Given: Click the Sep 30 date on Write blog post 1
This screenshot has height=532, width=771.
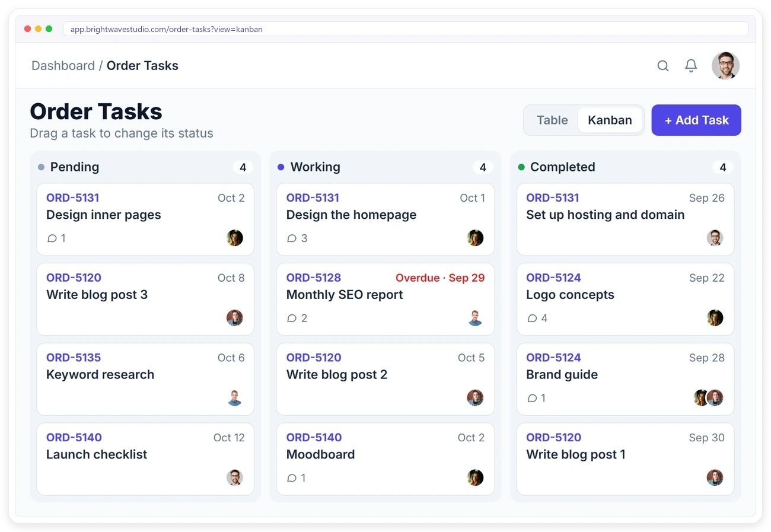Looking at the screenshot, I should click(707, 438).
